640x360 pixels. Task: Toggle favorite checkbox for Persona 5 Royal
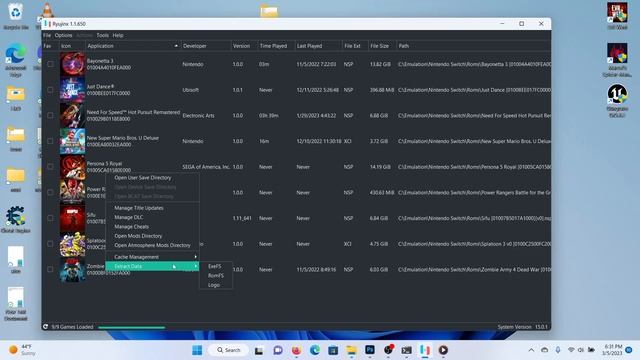pos(51,167)
